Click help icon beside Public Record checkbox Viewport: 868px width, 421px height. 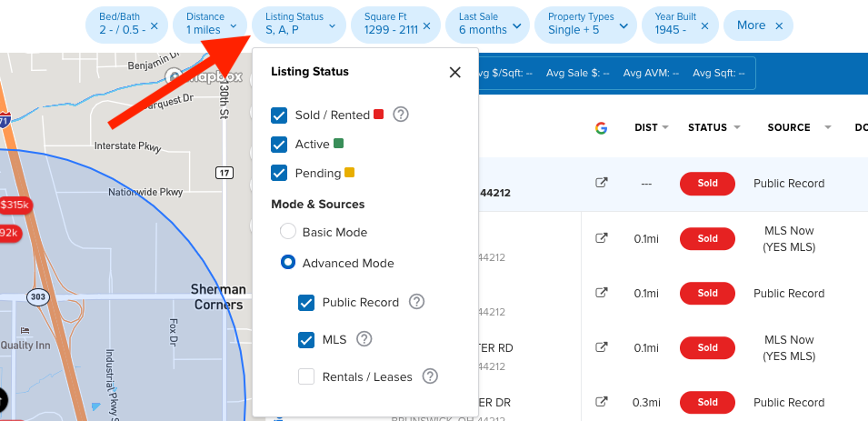[x=417, y=302]
